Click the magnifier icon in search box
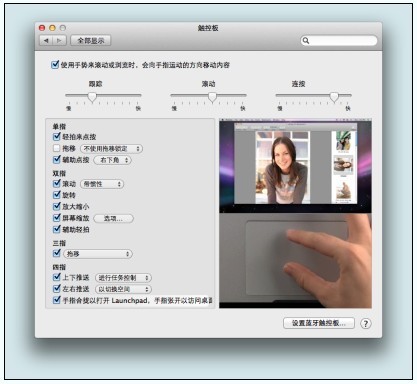 (306, 41)
